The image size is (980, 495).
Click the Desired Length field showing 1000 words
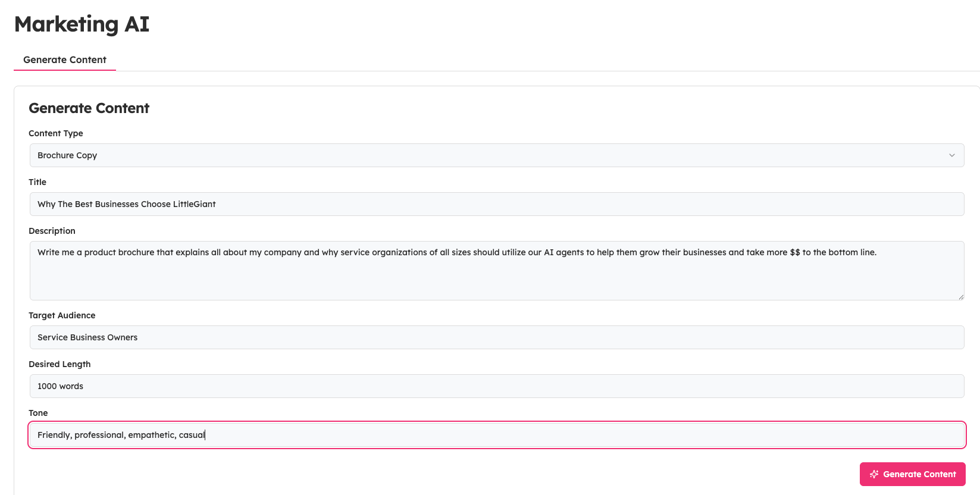tap(496, 386)
